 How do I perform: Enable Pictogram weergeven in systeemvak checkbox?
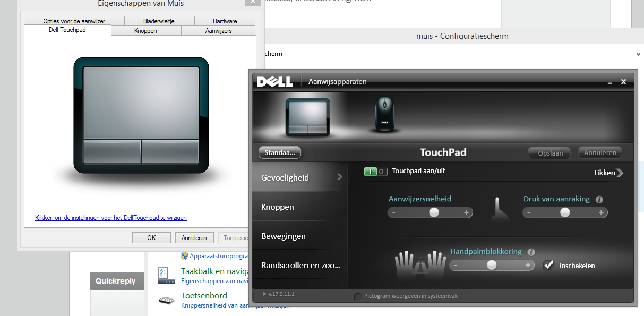(x=358, y=296)
